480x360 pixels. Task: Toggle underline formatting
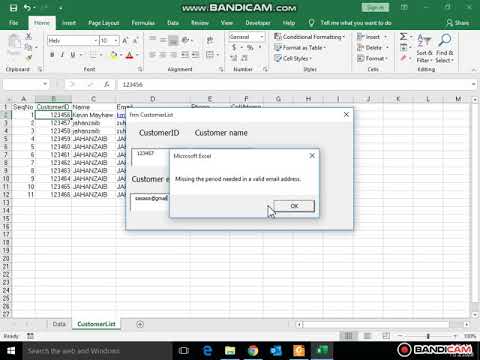[x=73, y=55]
